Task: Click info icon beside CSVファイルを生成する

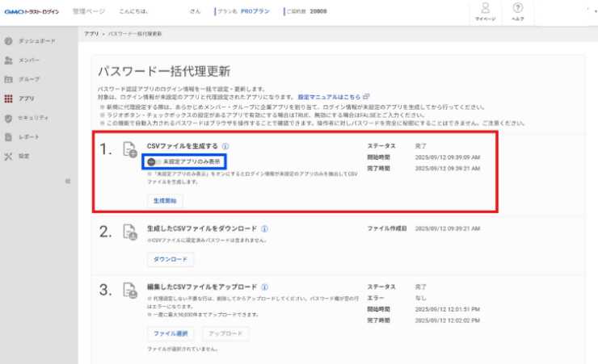Action: (225, 147)
